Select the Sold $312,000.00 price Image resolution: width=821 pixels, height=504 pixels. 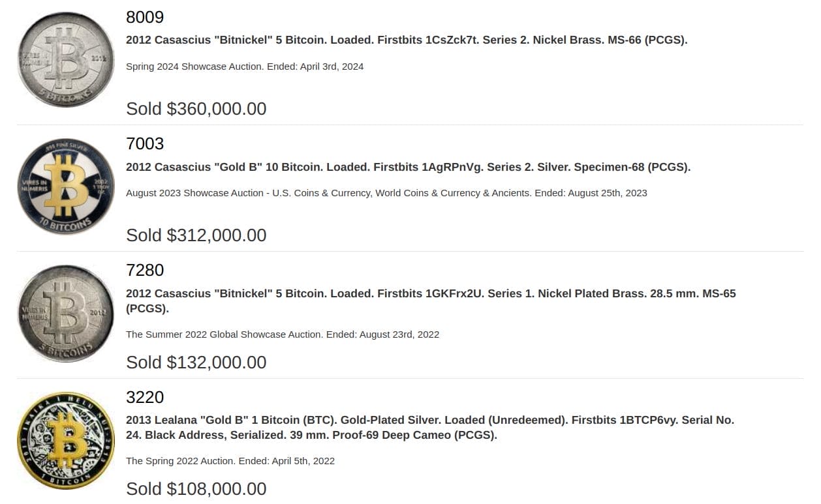(196, 235)
